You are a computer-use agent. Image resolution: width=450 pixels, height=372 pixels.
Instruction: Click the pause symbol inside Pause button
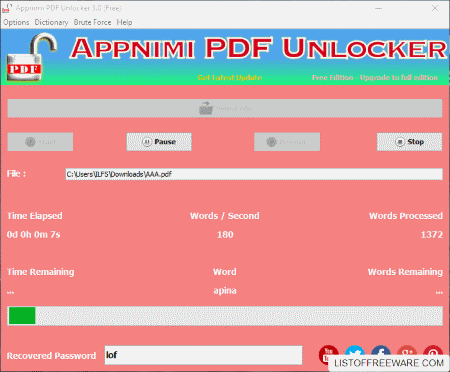[x=147, y=142]
